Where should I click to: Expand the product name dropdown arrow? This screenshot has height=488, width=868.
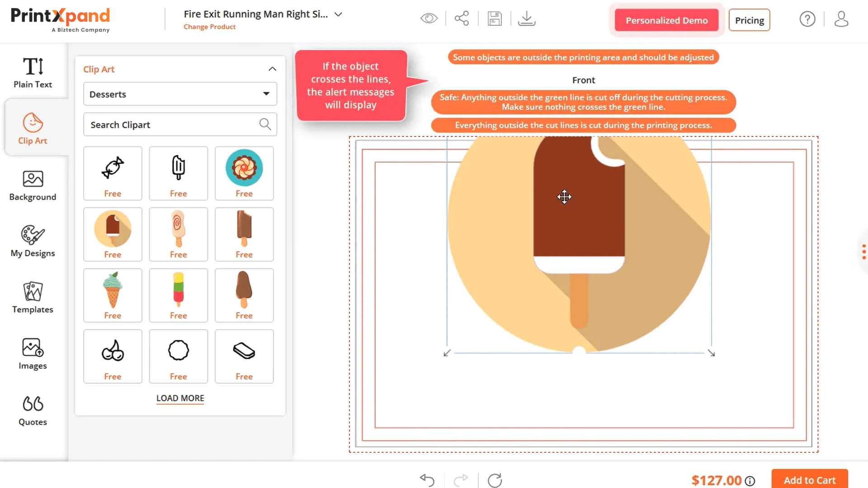point(338,14)
